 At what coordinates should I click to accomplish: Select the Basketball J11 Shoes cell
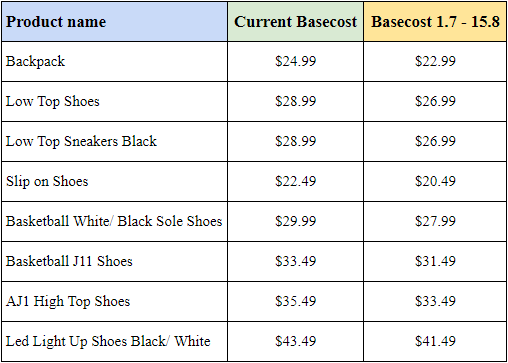point(115,262)
